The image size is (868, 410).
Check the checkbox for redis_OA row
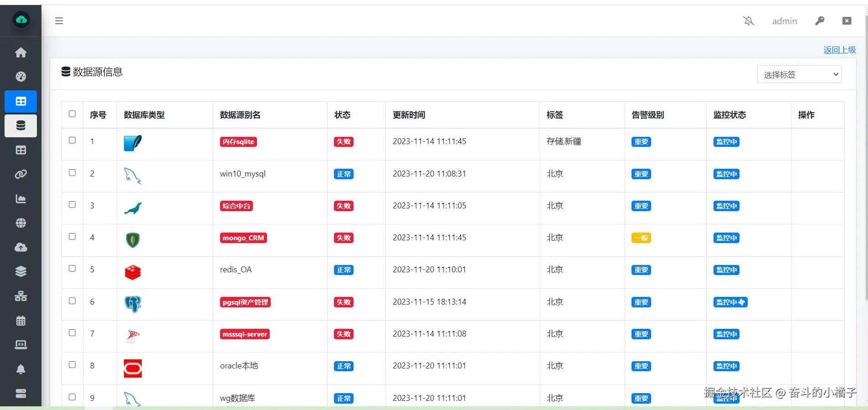(72, 269)
